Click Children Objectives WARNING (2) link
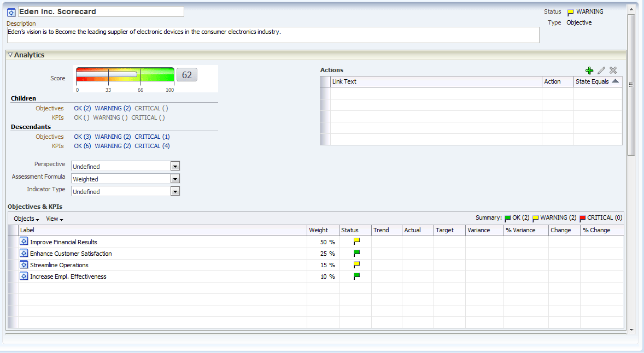Viewport: 644px width, 353px height. tap(113, 108)
